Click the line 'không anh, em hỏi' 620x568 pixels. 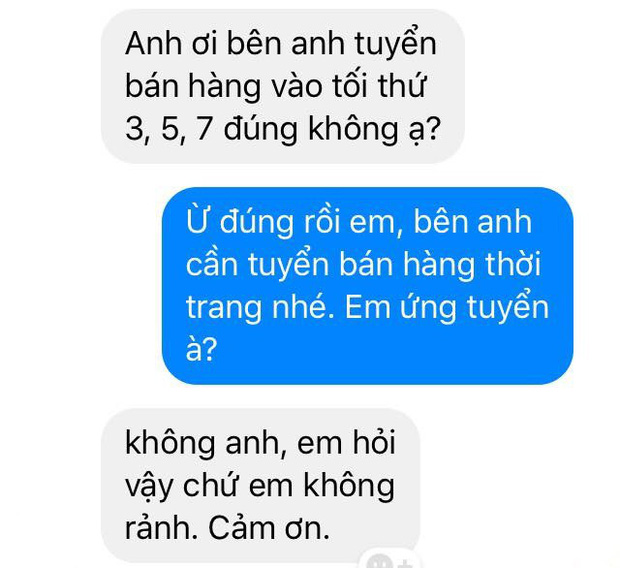pos(260,443)
